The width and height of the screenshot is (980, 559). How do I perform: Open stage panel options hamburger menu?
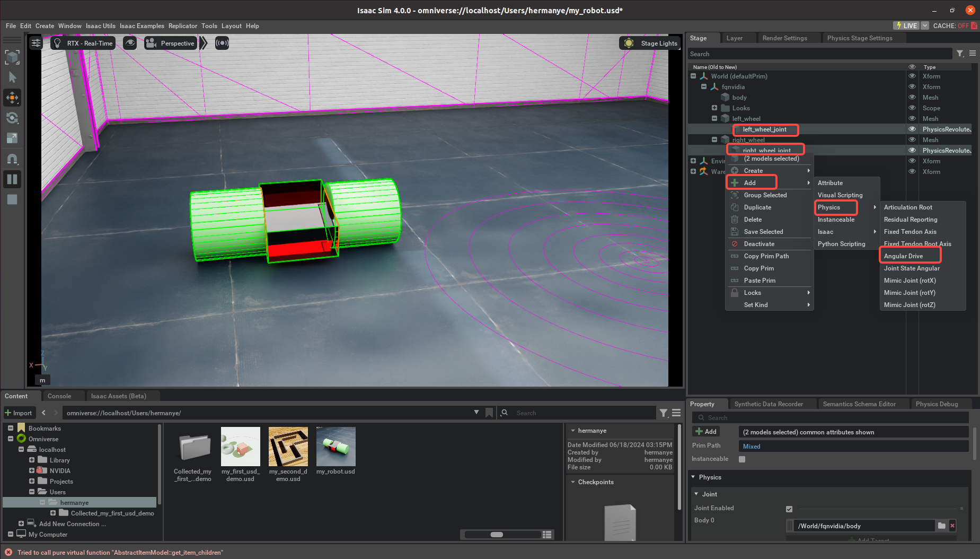coord(973,54)
